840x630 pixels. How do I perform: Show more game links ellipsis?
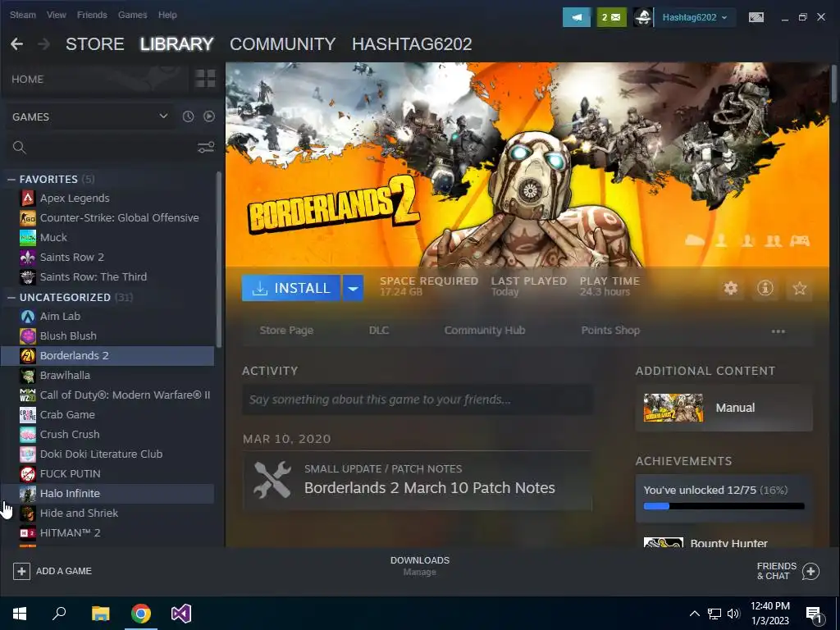[778, 331]
